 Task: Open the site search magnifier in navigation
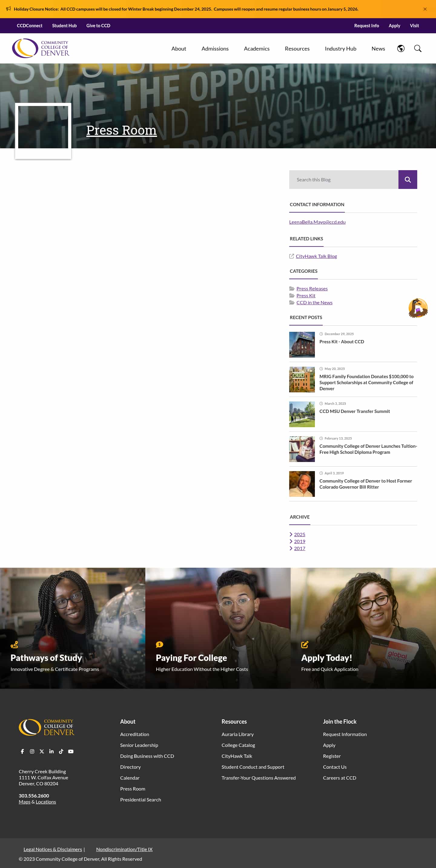[x=418, y=48]
